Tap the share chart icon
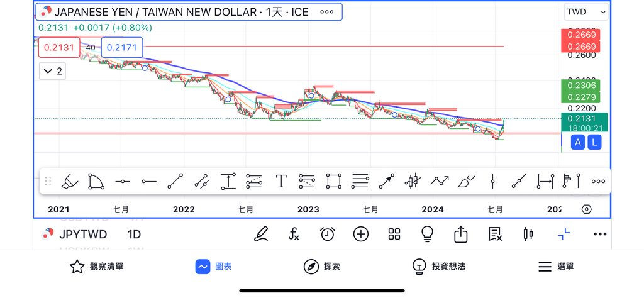This screenshot has width=644, height=298. [x=461, y=235]
